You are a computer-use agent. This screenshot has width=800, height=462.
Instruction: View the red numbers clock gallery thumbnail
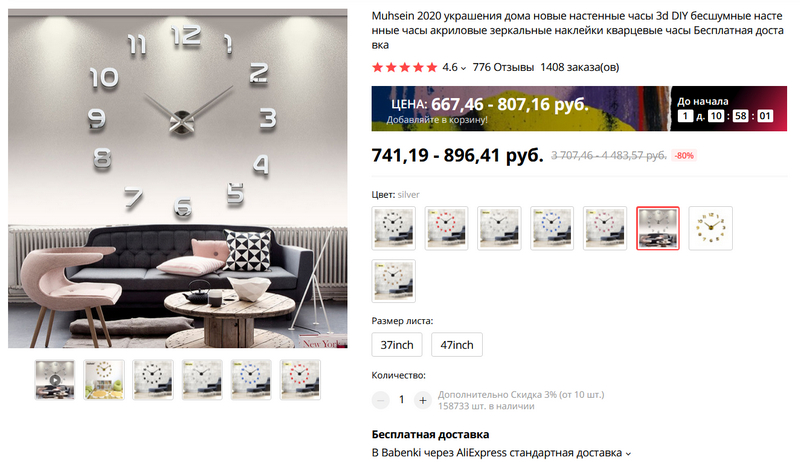tap(300, 380)
